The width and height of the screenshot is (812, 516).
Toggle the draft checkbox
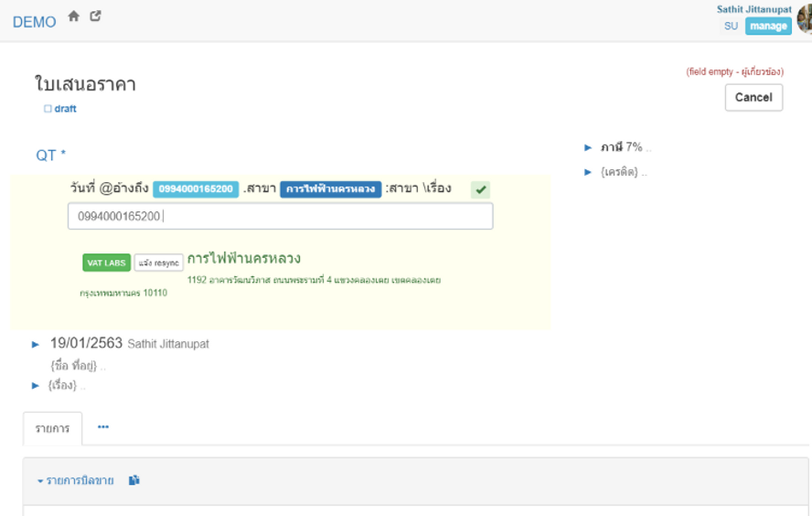(48, 109)
